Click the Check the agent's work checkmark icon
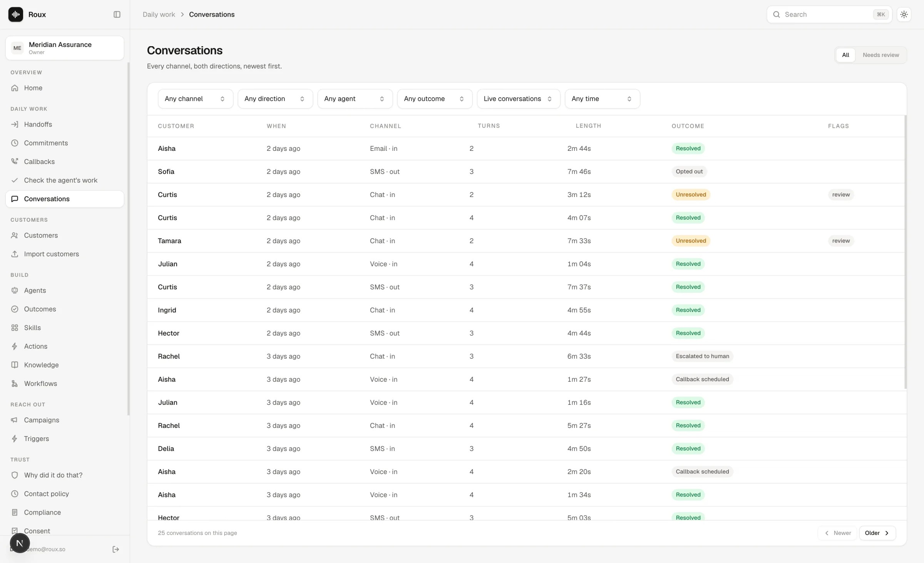The height and width of the screenshot is (563, 924). click(x=15, y=180)
